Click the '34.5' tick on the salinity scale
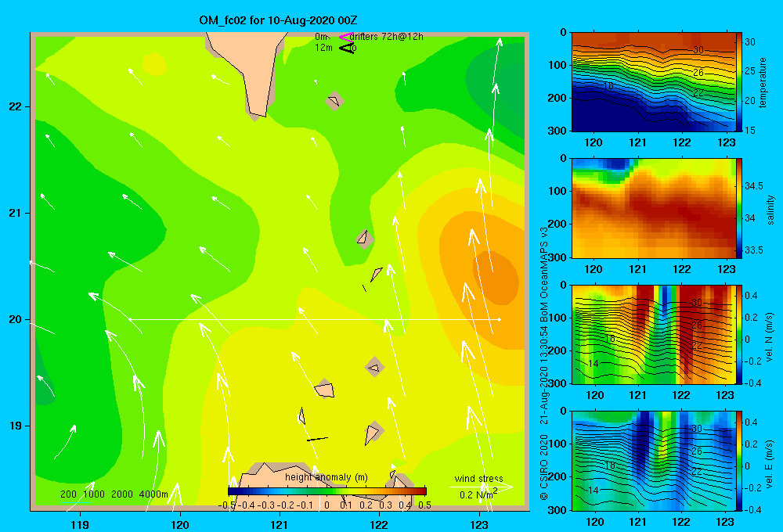 tap(754, 186)
